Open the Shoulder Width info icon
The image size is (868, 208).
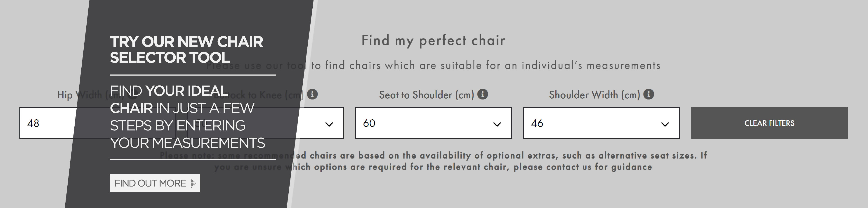click(x=648, y=95)
